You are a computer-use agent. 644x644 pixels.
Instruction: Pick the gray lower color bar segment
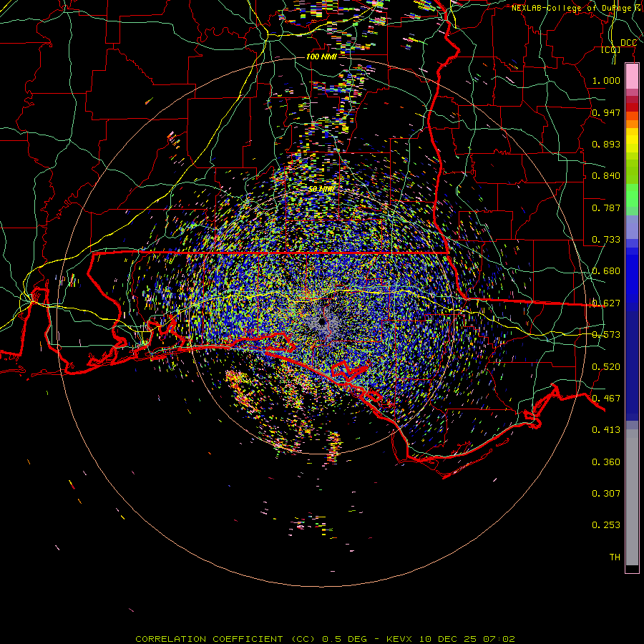click(632, 497)
